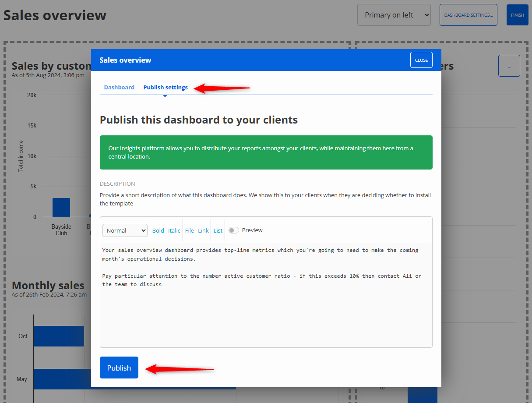This screenshot has width=532, height=403.
Task: Open the widget options ellipsis menu
Action: point(509,66)
